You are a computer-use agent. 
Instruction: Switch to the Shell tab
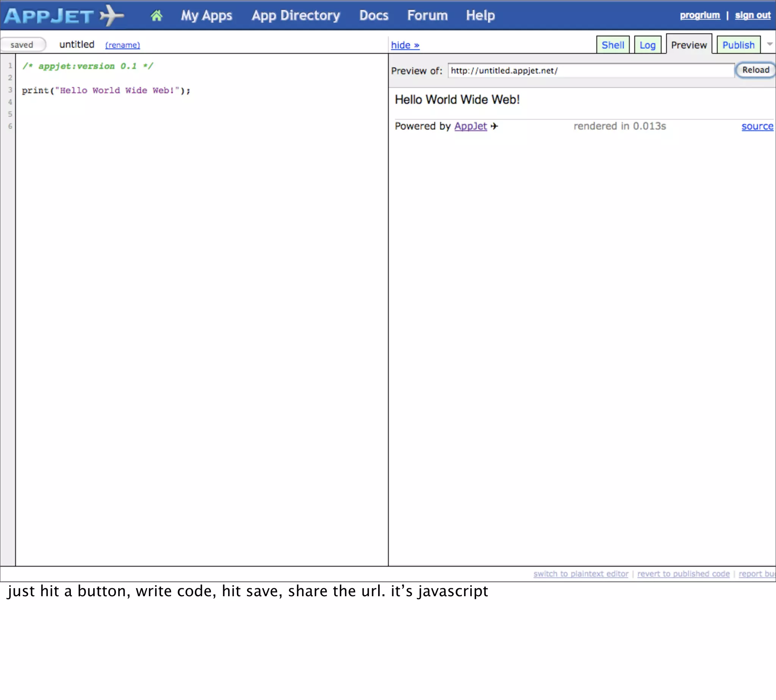tap(612, 45)
